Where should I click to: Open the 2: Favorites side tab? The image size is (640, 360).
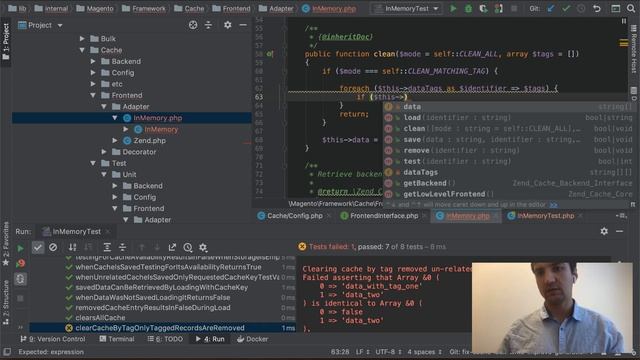6,244
